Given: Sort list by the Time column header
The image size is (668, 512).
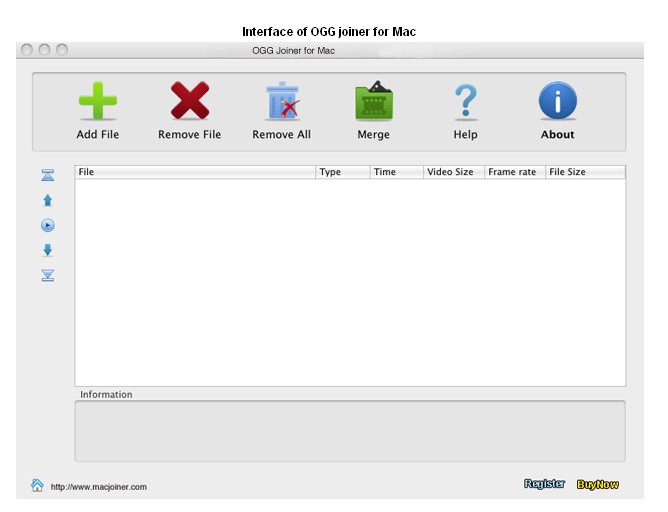Looking at the screenshot, I should click(x=397, y=172).
